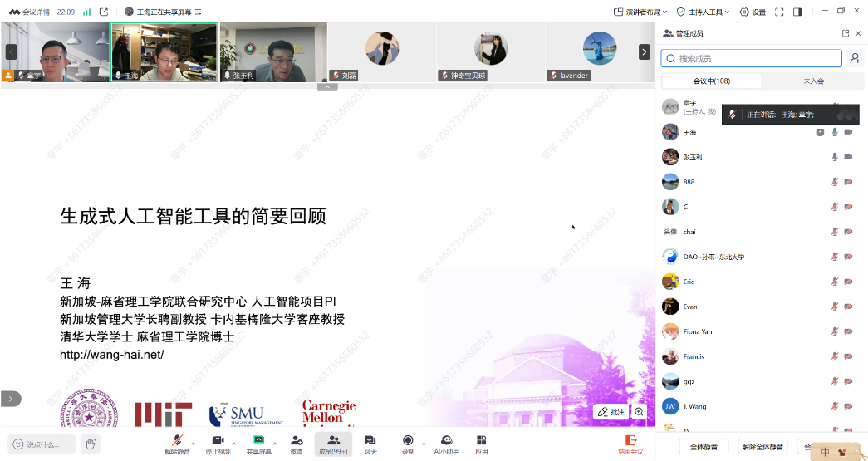868x461 pixels.
Task: Switch to the 未入会 tab
Action: [x=813, y=81]
